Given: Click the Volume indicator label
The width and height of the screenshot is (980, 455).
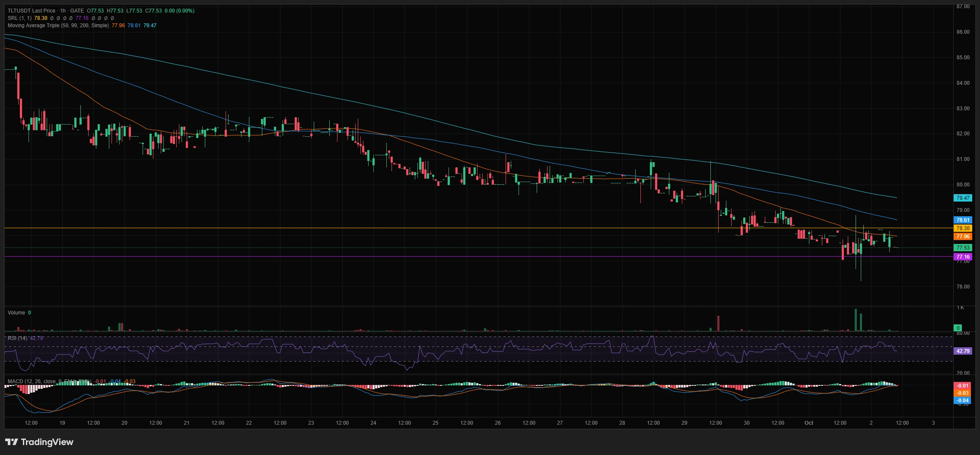Looking at the screenshot, I should tap(16, 313).
